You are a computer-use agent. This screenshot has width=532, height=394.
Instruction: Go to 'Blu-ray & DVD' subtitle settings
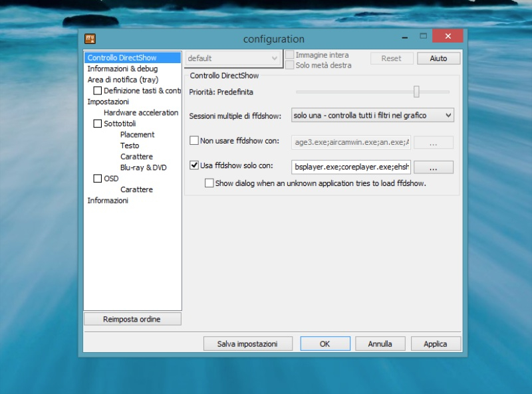click(x=143, y=167)
